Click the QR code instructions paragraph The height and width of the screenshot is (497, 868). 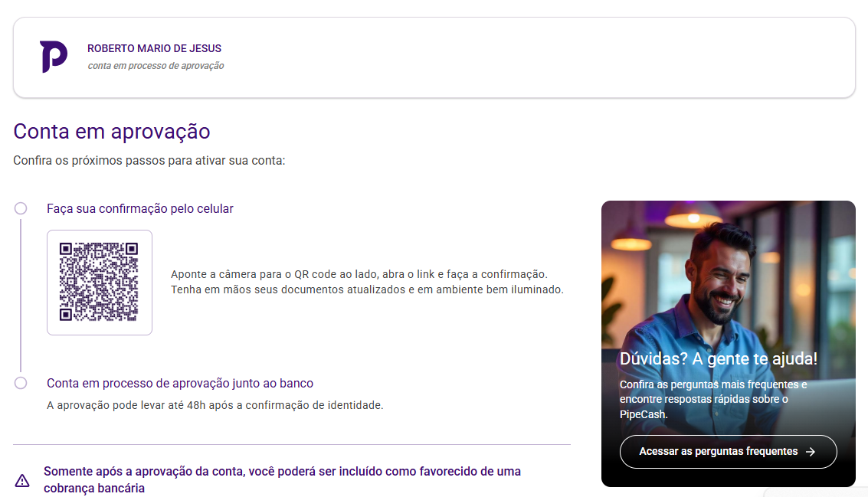pyautogui.click(x=367, y=282)
